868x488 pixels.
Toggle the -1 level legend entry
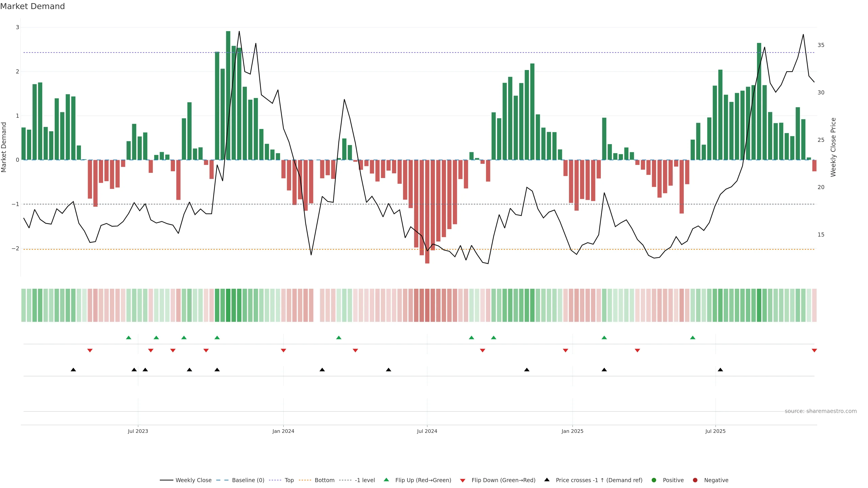click(365, 480)
